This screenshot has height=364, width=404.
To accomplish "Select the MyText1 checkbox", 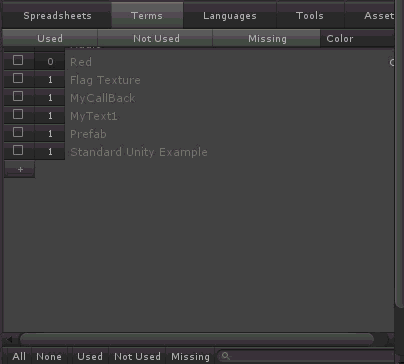I will pos(18,114).
